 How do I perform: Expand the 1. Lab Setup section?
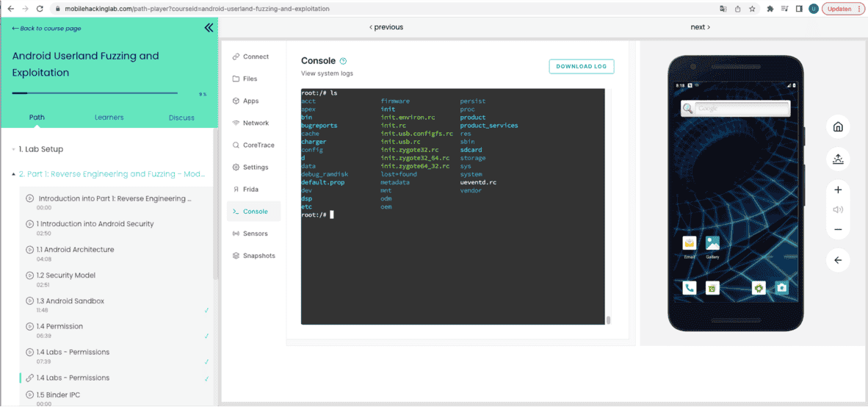point(41,149)
